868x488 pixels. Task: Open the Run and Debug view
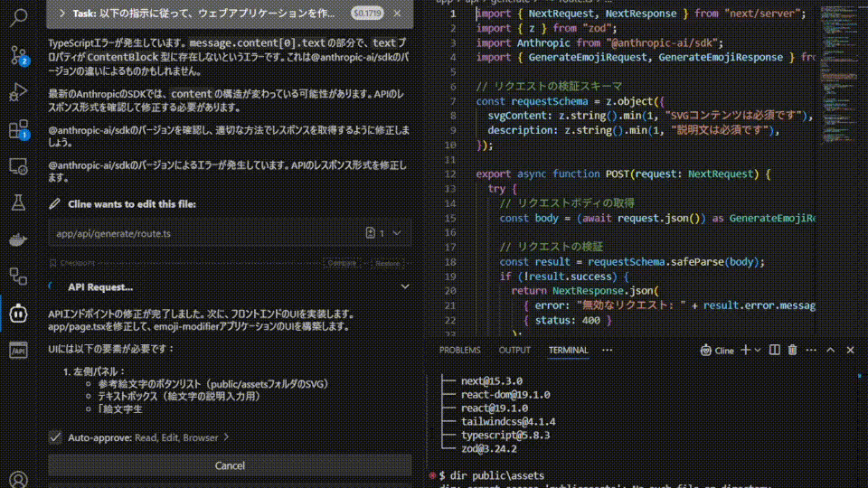(x=18, y=92)
